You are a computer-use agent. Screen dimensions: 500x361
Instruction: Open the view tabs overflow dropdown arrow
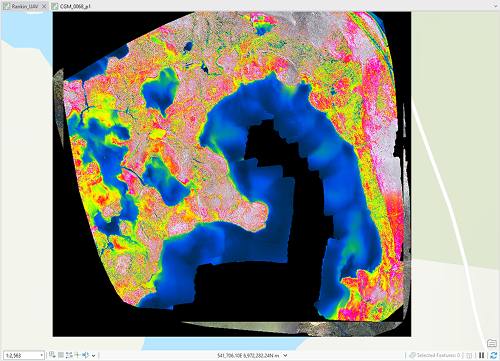pos(495,6)
